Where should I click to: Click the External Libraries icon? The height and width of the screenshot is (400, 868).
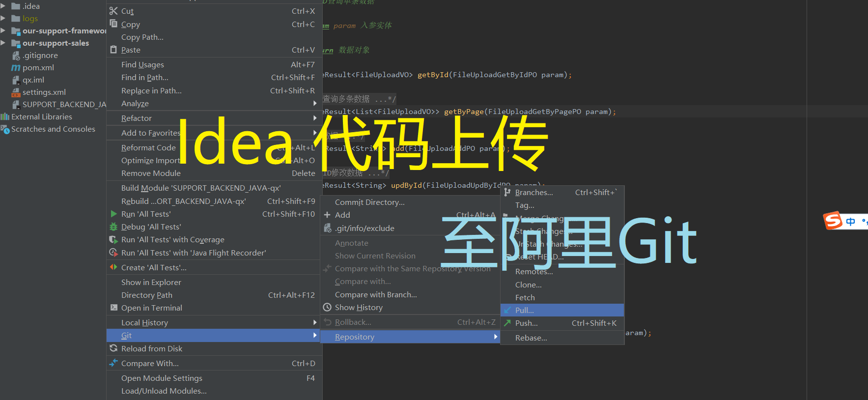point(5,116)
